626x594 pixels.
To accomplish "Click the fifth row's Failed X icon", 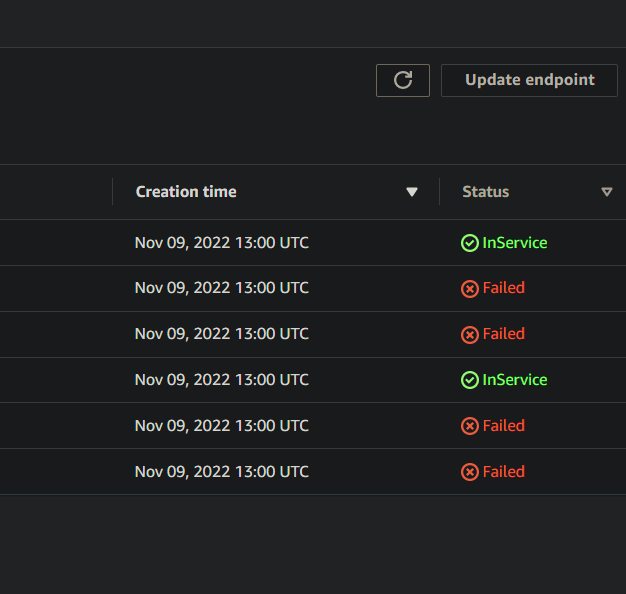I will pos(470,426).
